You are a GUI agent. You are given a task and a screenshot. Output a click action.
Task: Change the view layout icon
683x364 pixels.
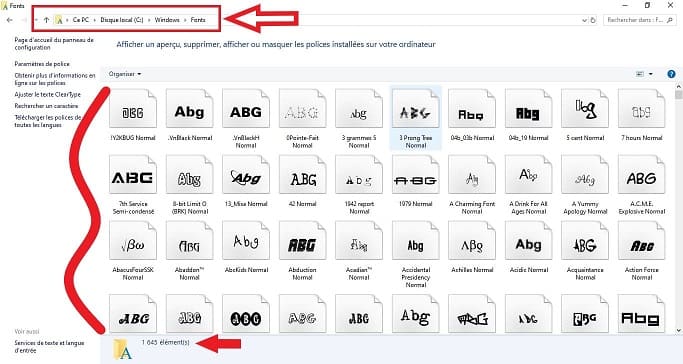point(640,74)
